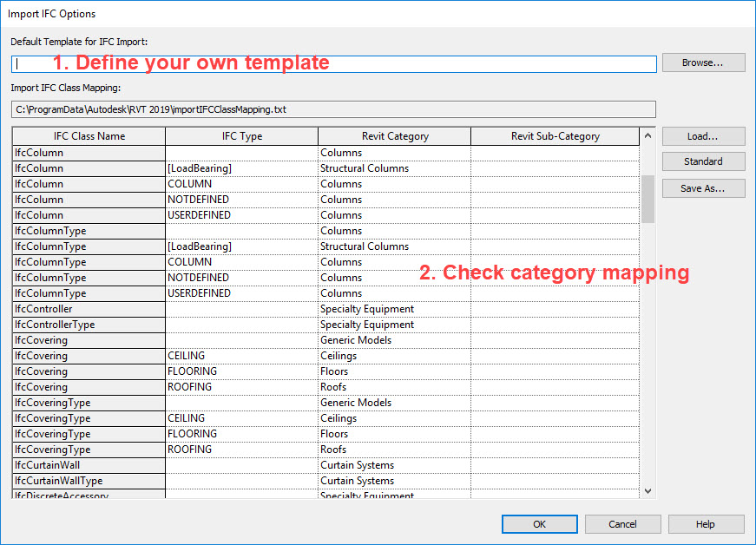Viewport: 756px width, 545px height.
Task: Click the Load mapping button
Action: pyautogui.click(x=703, y=136)
